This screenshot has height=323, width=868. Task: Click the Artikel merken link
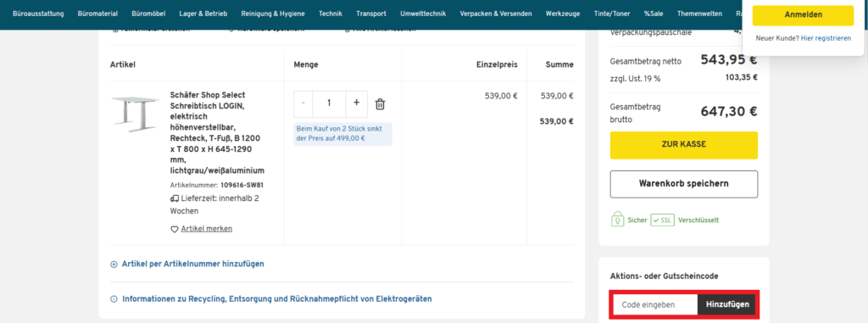coord(207,229)
